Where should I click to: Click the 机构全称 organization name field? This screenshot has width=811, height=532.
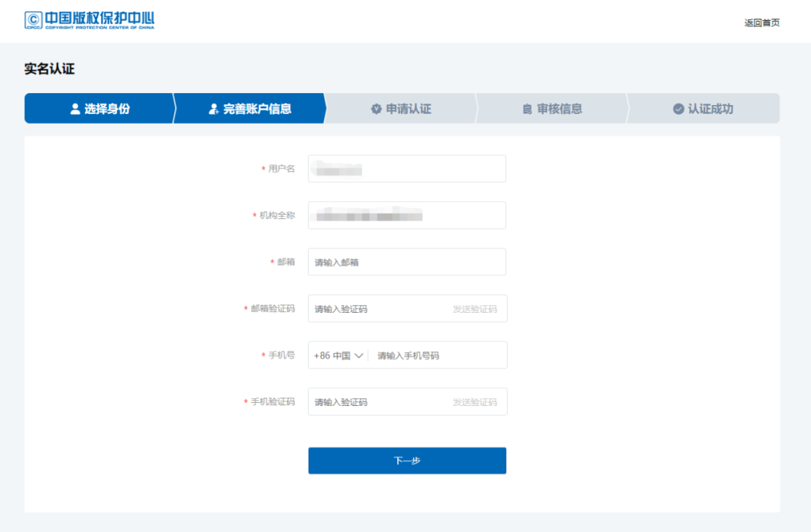406,215
